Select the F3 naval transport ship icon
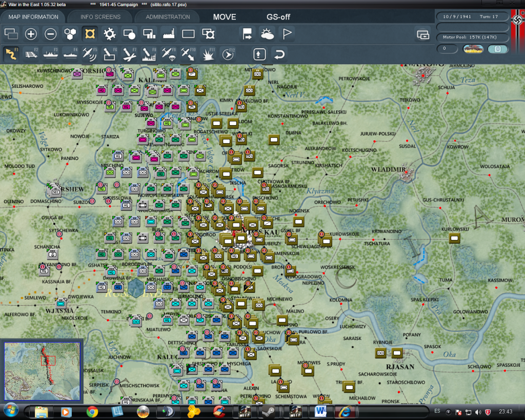This screenshot has height=420, width=525. [51, 54]
